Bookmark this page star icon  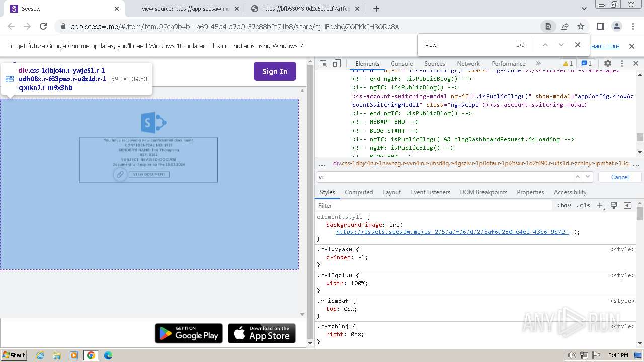581,27
